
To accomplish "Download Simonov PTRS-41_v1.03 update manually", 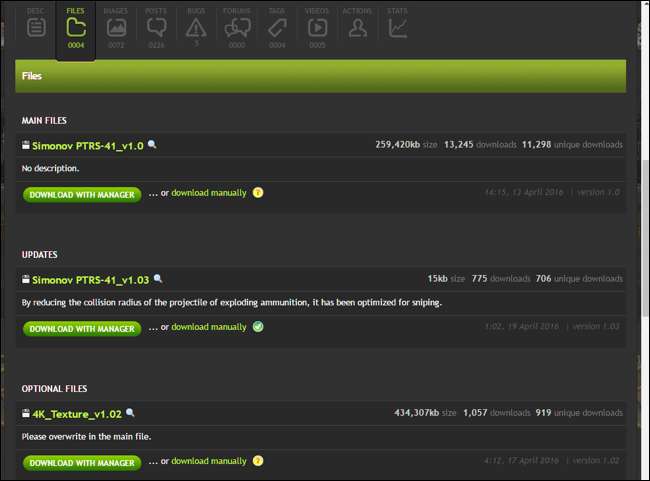I will 209,327.
